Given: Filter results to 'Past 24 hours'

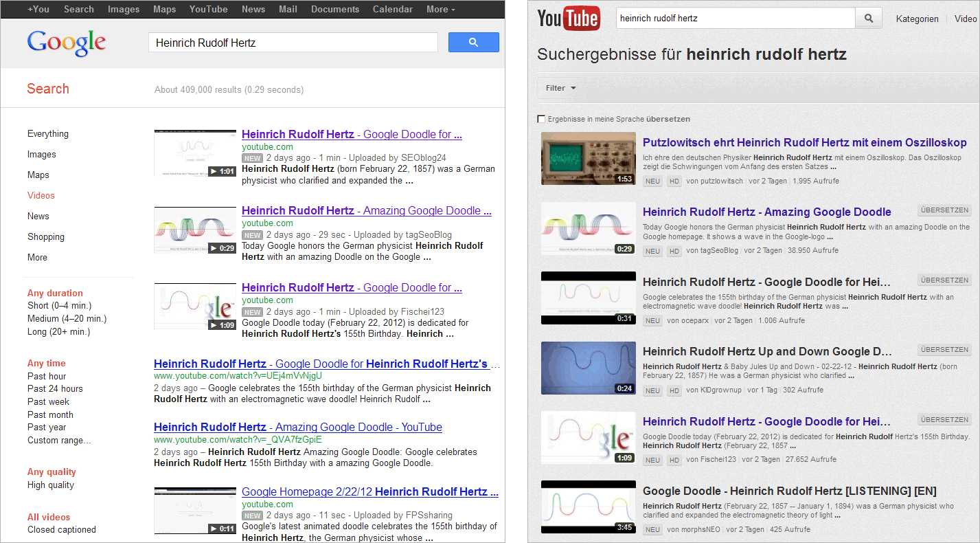Looking at the screenshot, I should click(55, 388).
